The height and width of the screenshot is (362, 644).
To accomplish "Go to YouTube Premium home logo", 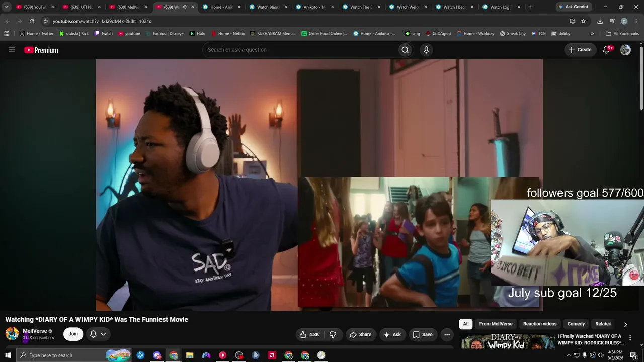I will click(41, 50).
